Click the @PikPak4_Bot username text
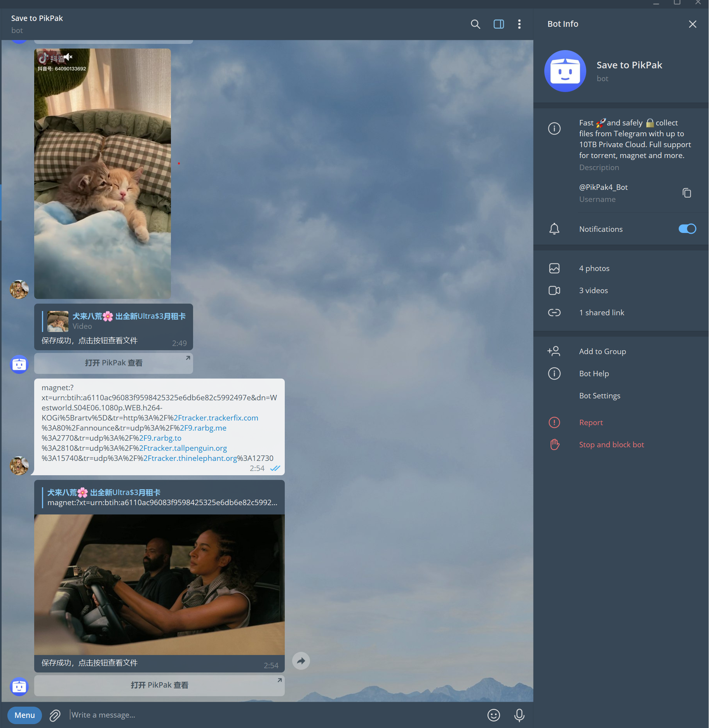Viewport: 709px width, 728px height. click(603, 187)
